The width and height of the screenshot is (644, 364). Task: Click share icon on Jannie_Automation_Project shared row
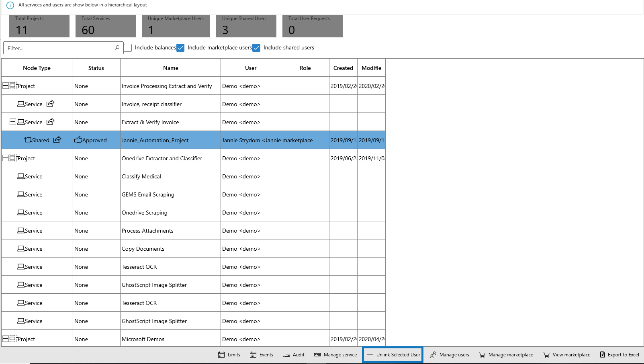coord(57,140)
